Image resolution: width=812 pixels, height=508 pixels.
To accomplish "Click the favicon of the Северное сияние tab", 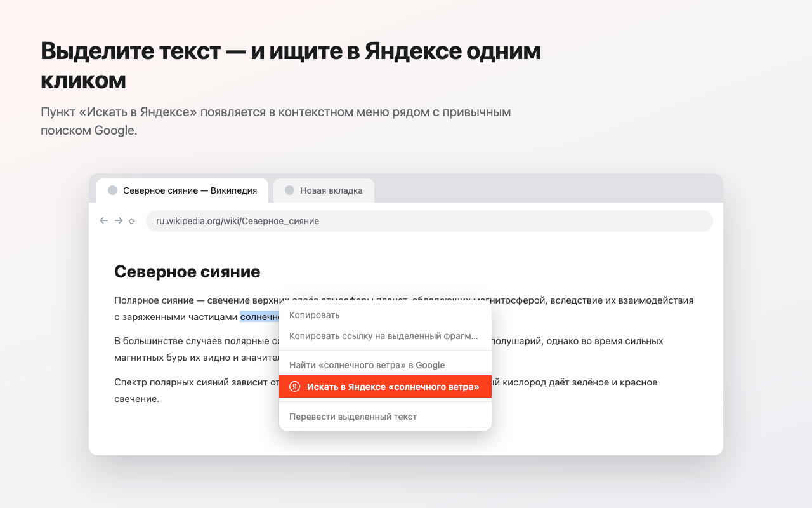I will 113,190.
